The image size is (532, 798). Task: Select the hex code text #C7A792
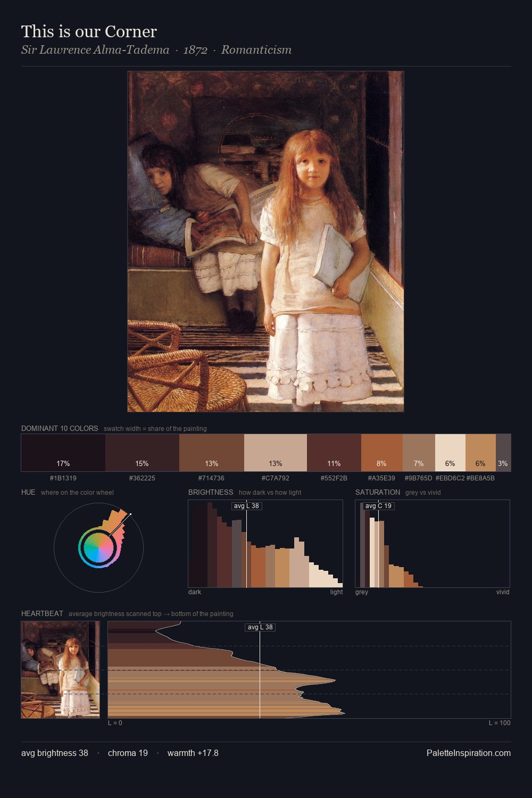pyautogui.click(x=276, y=478)
